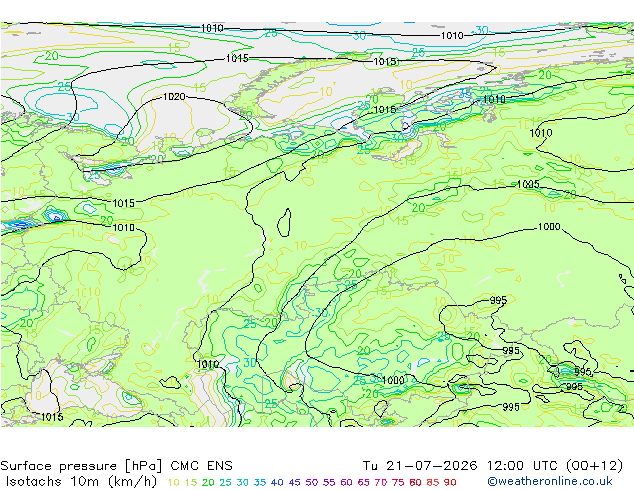Click the 'CMC ENS' model label
The width and height of the screenshot is (634, 490).
pyautogui.click(x=201, y=466)
